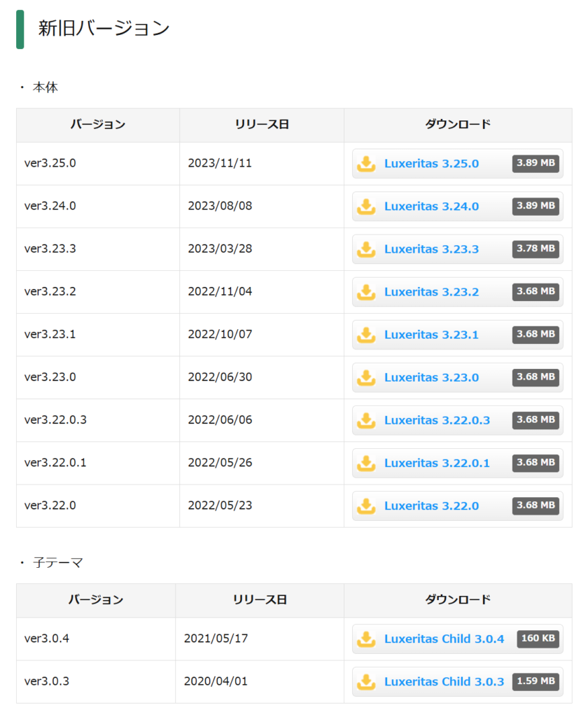Open the Luxeritas 3.22.0.3 link
This screenshot has width=588, height=717.
[x=437, y=420]
